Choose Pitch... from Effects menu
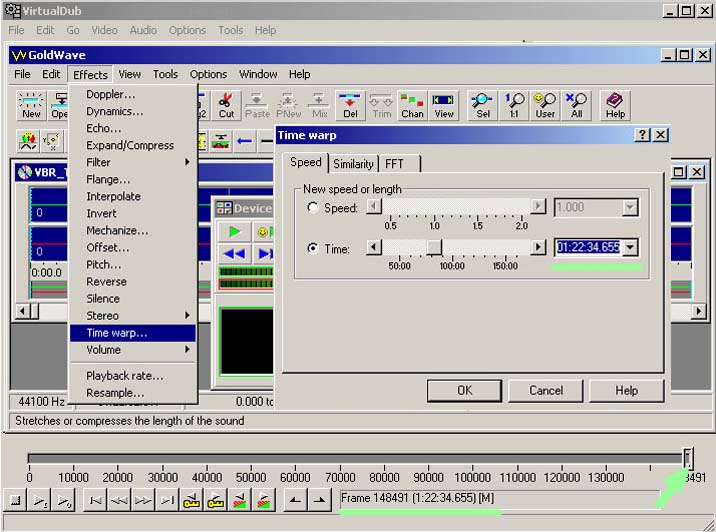The width and height of the screenshot is (716, 532). 133,264
